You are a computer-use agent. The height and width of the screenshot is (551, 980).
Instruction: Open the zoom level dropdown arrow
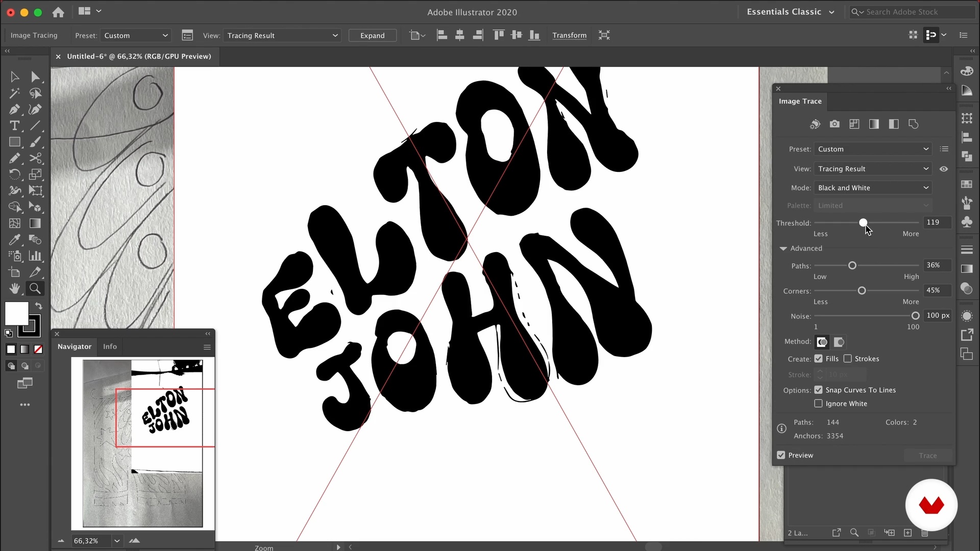(x=117, y=541)
